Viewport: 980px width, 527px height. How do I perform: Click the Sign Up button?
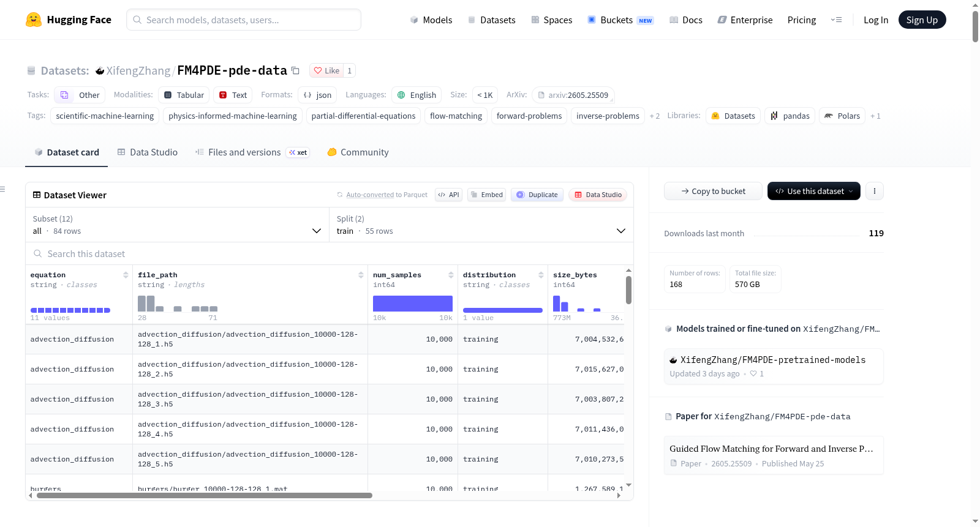pos(922,20)
